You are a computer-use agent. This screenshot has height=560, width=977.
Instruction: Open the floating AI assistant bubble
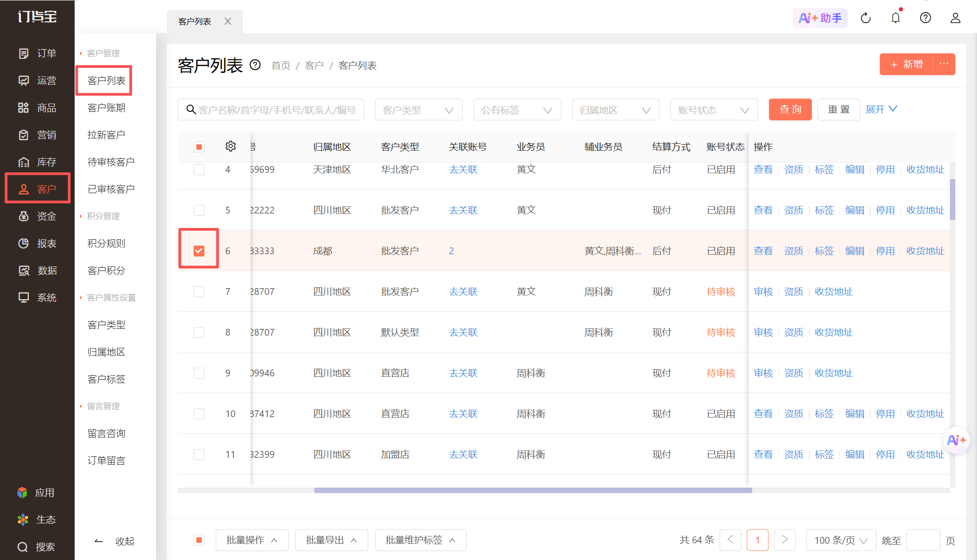[x=956, y=440]
